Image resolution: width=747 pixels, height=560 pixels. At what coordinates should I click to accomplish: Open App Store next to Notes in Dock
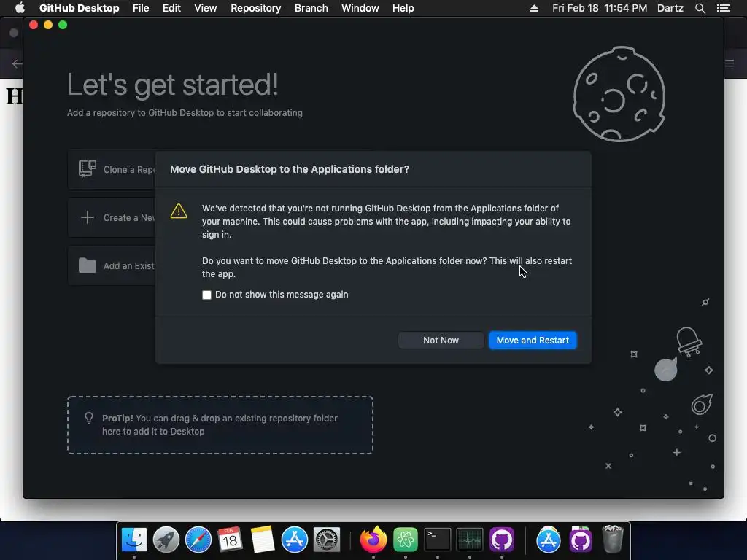coord(295,540)
